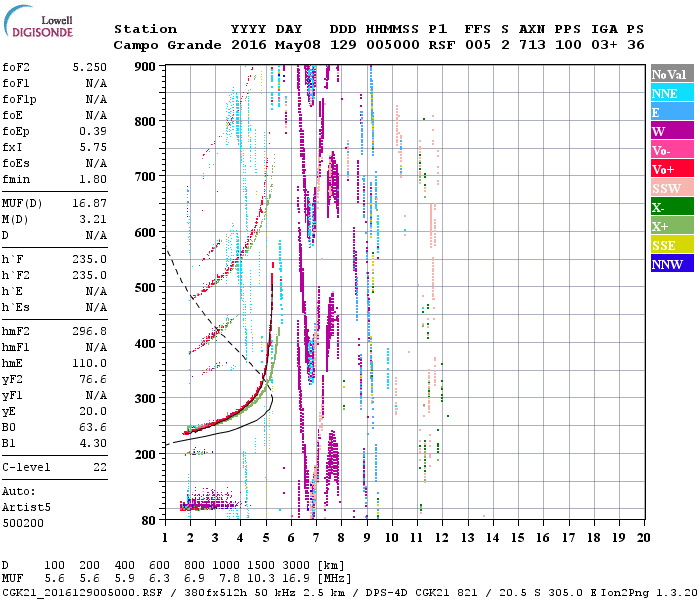Click the 5 label on frequency axis
700x600 pixels.
click(266, 538)
